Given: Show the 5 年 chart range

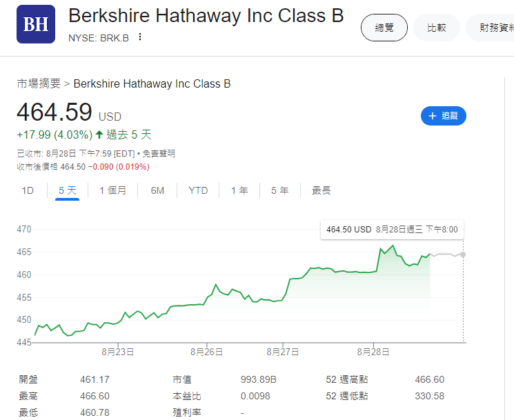Looking at the screenshot, I should tap(279, 190).
